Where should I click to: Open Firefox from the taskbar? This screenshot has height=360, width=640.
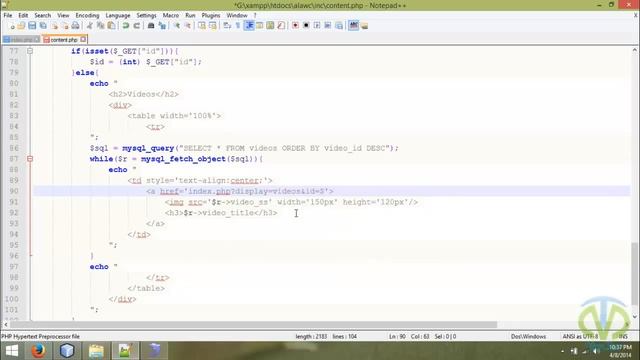(x=38, y=351)
